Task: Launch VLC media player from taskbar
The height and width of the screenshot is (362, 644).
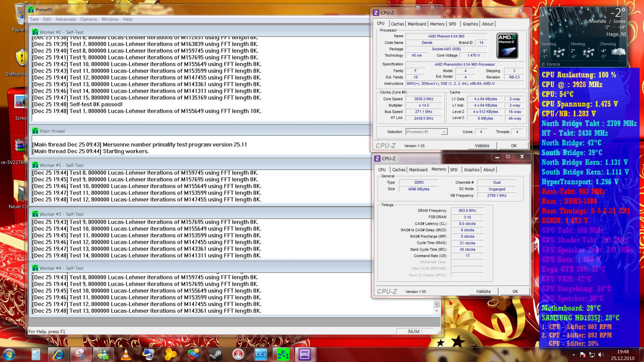Action: (x=126, y=354)
